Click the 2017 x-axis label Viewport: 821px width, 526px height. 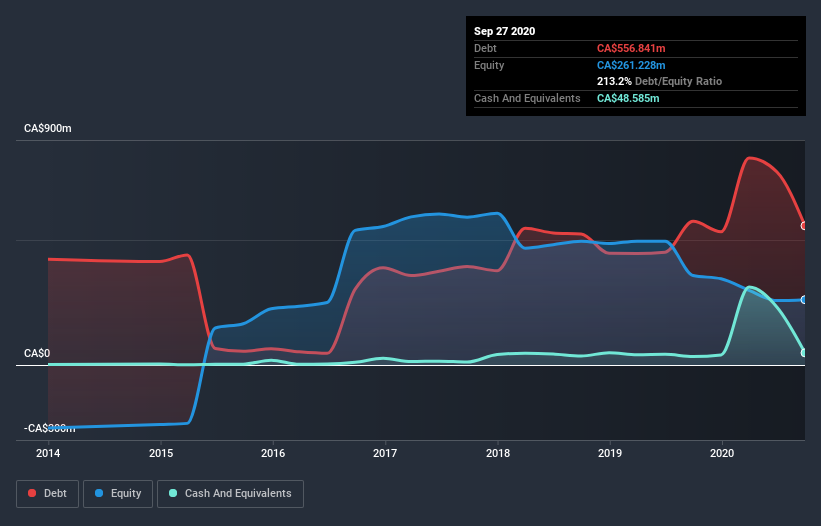(385, 453)
